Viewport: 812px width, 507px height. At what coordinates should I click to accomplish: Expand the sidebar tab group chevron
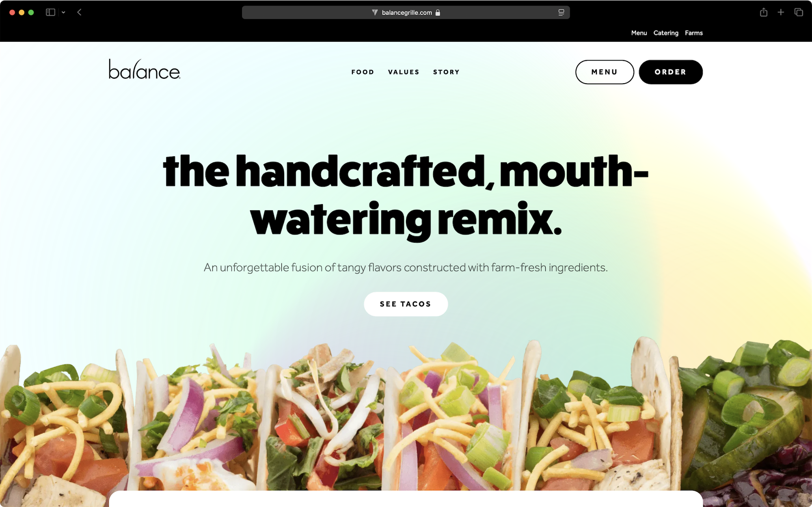coord(63,13)
